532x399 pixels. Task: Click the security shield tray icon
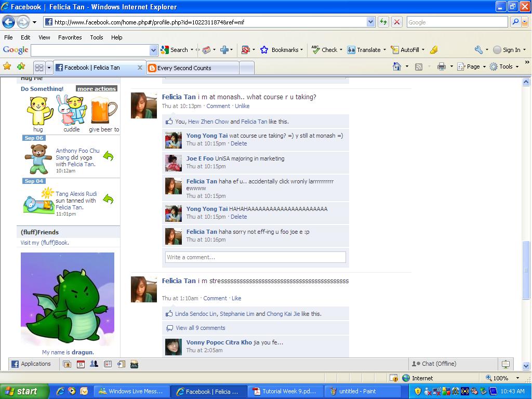click(x=418, y=391)
